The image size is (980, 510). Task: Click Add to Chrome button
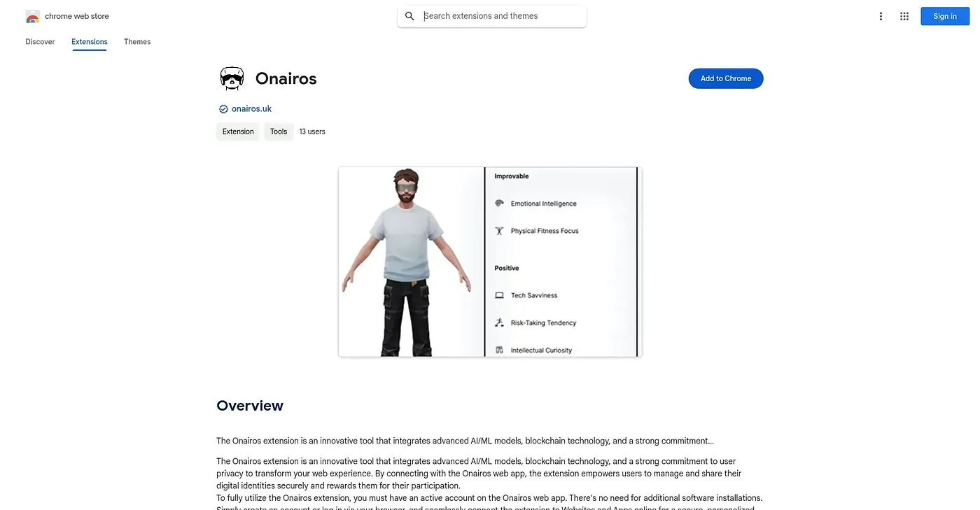click(x=726, y=78)
